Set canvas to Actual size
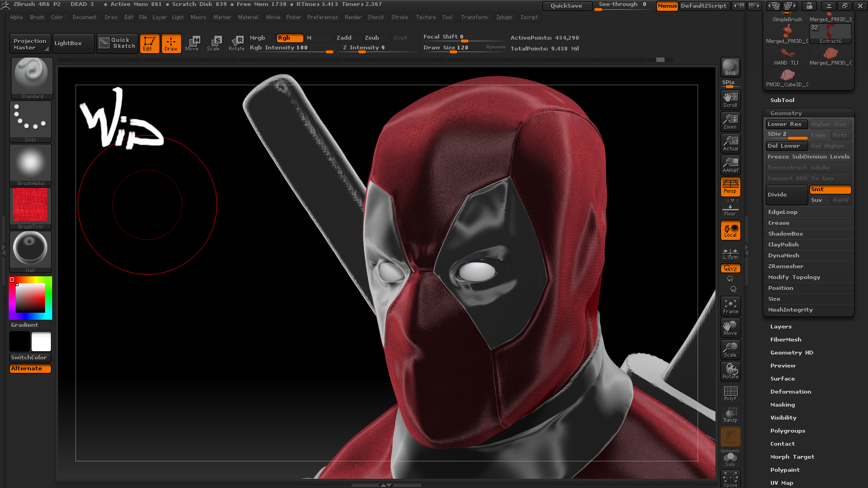868x488 pixels. (731, 143)
